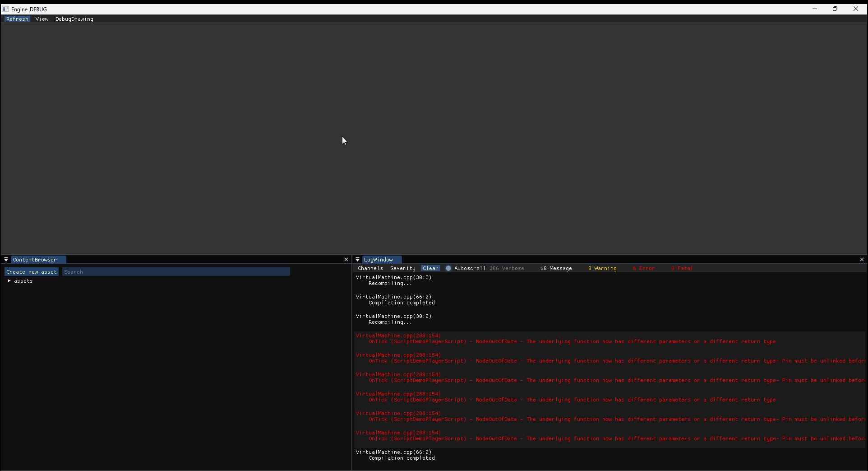Select the ContentBrowser tab

pyautogui.click(x=38, y=260)
